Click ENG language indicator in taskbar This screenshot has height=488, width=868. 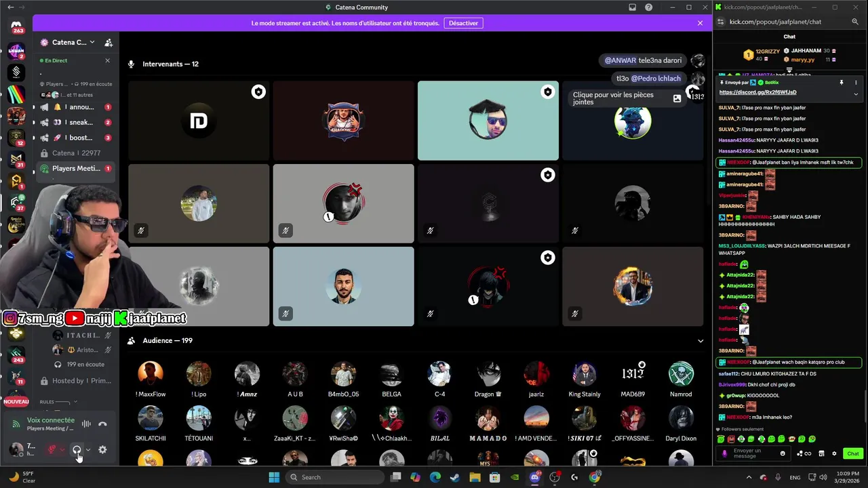[x=795, y=477]
